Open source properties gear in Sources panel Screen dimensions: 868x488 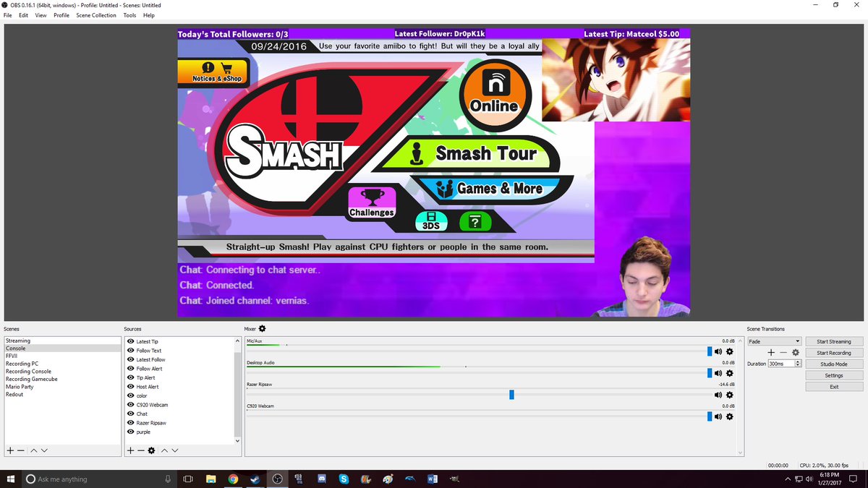(x=151, y=450)
